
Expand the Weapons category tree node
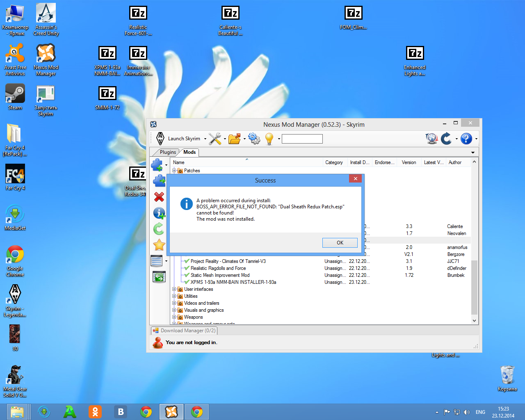pos(174,317)
